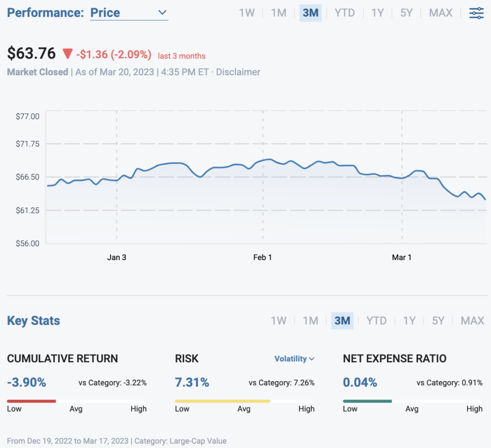Open the chart settings sliders icon
491x448 pixels.
coord(476,13)
